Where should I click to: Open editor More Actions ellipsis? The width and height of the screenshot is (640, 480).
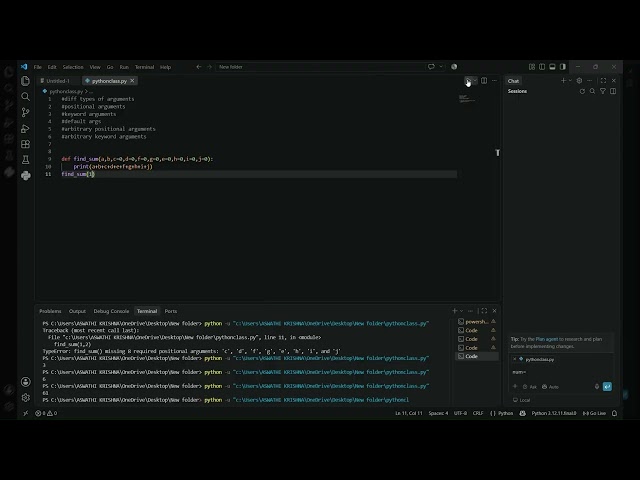click(494, 81)
